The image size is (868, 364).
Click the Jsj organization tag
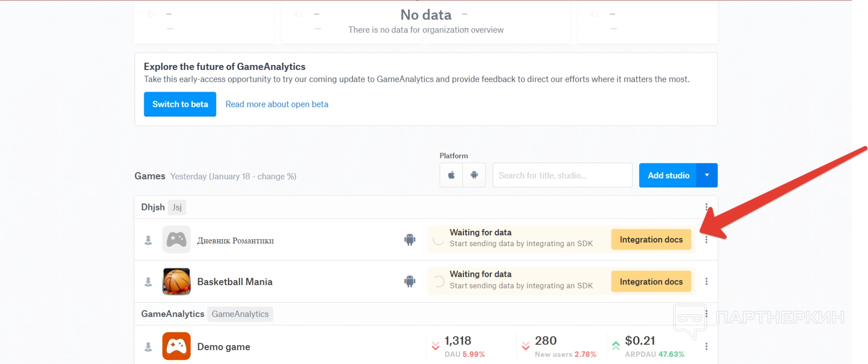click(177, 207)
